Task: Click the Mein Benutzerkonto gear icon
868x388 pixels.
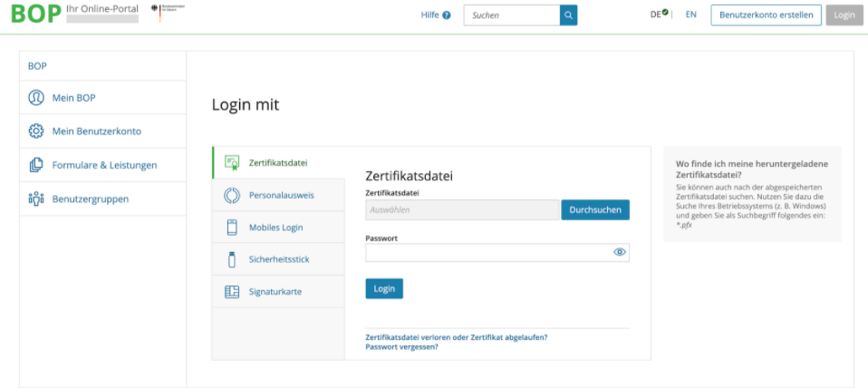Action: [x=36, y=131]
